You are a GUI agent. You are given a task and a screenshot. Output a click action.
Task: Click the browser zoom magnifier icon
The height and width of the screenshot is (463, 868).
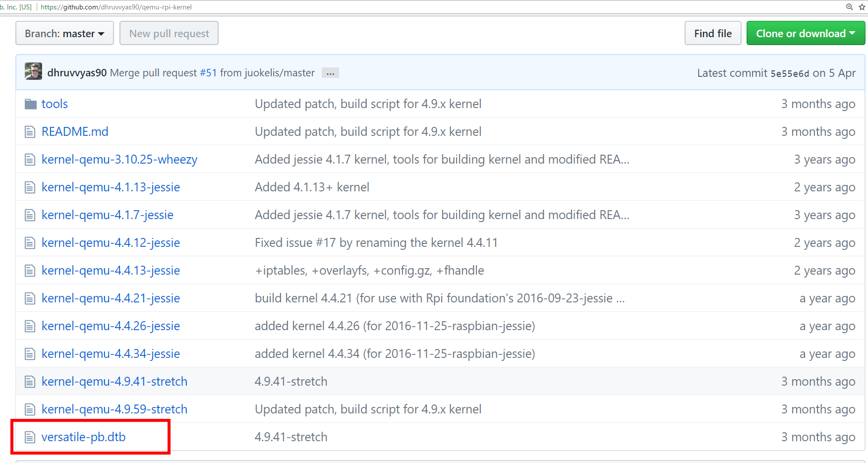(849, 7)
